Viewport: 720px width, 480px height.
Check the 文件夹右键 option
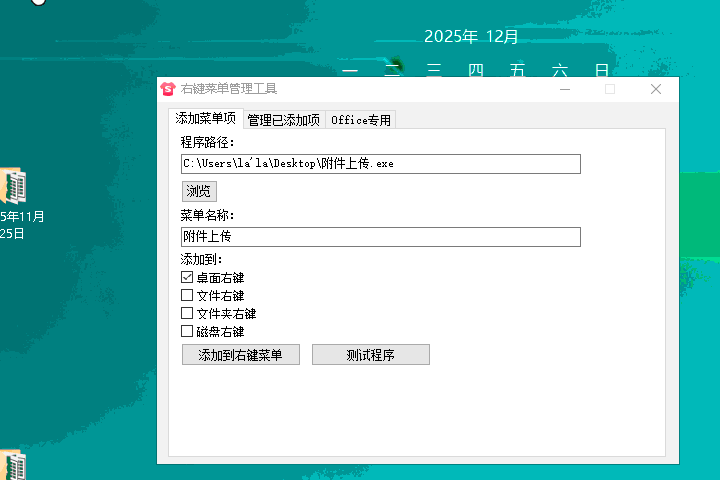click(x=187, y=313)
